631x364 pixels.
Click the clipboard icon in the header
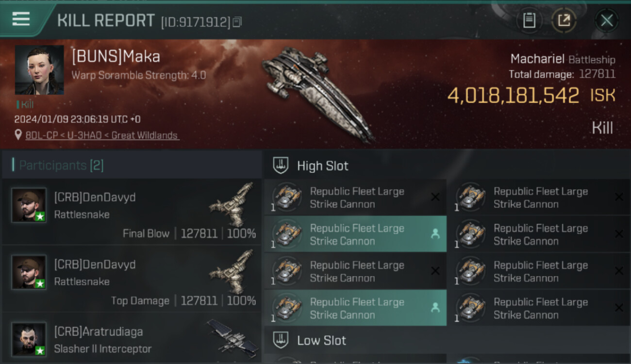tap(529, 20)
